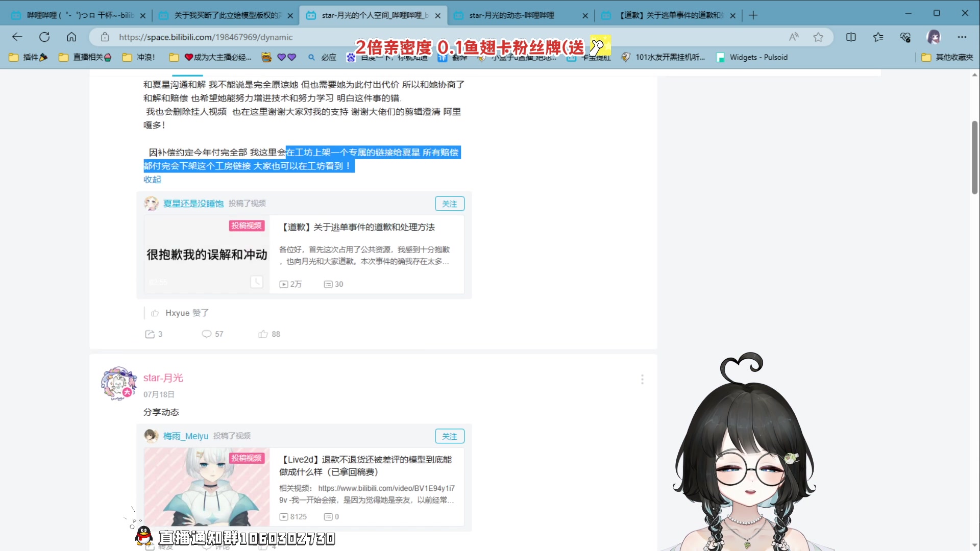Open a new browser tab
980x551 pixels.
pos(754,15)
